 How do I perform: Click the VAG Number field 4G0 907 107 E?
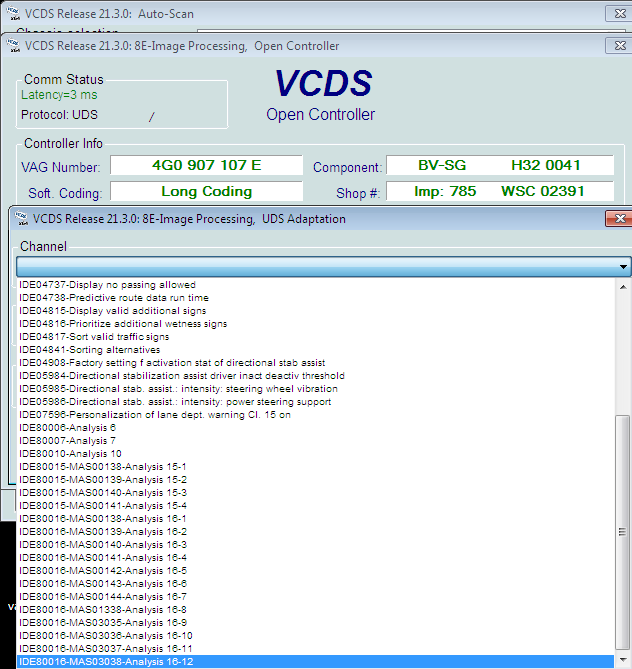pyautogui.click(x=207, y=165)
